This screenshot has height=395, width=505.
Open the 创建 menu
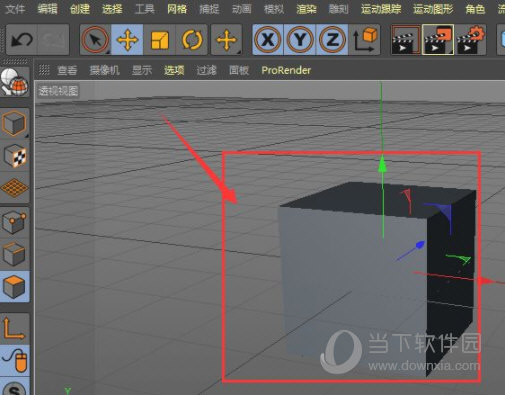(80, 9)
